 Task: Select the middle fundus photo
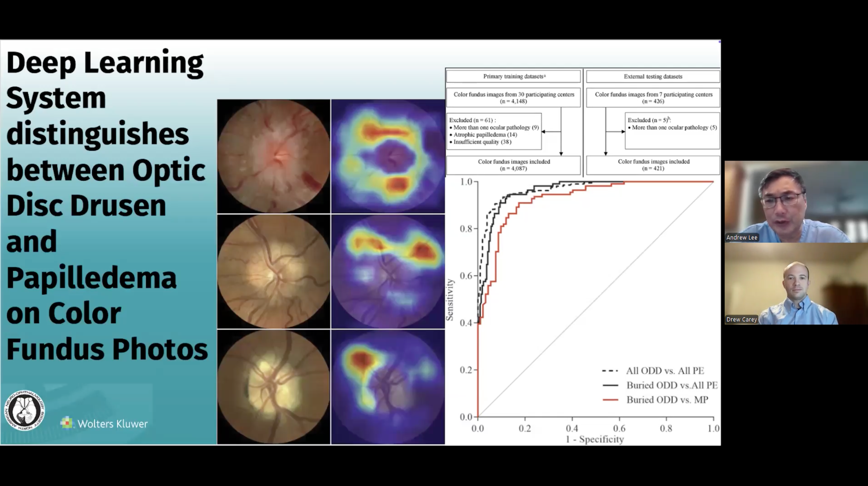tap(274, 271)
